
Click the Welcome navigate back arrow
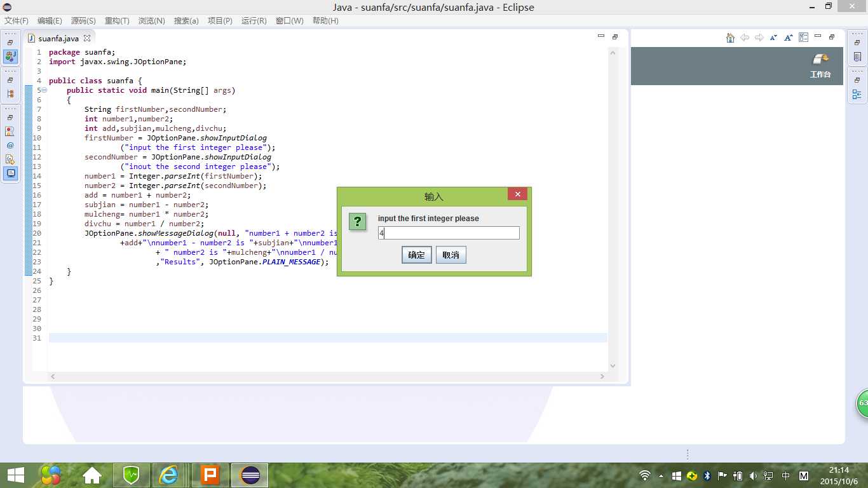(745, 37)
